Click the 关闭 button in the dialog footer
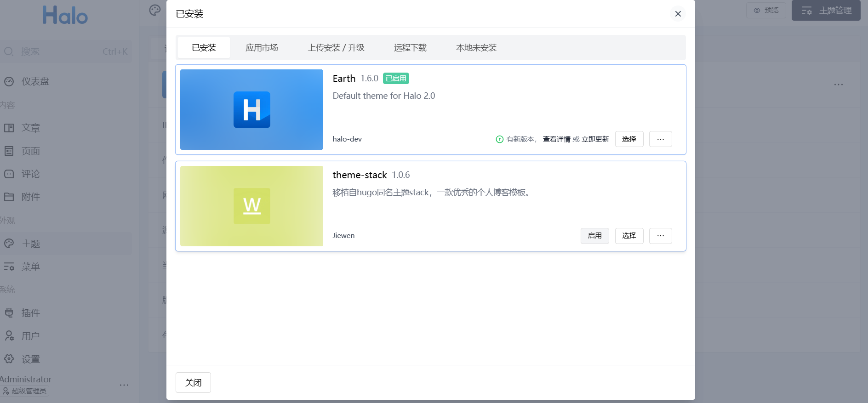Screen dimensions: 868x403 point(193,383)
